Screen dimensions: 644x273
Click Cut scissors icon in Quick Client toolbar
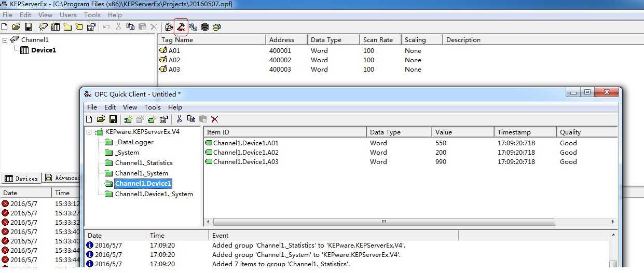click(179, 119)
